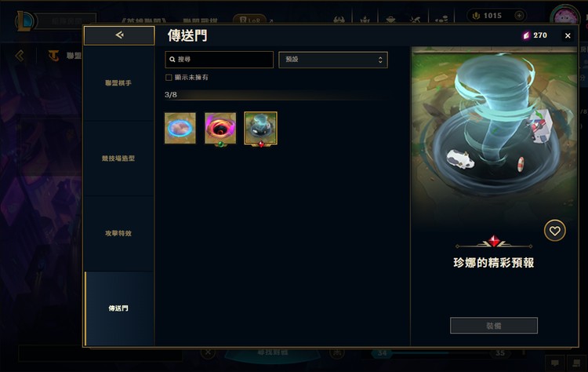Select the tornado portal thumbnail
The image size is (588, 372).
[260, 129]
